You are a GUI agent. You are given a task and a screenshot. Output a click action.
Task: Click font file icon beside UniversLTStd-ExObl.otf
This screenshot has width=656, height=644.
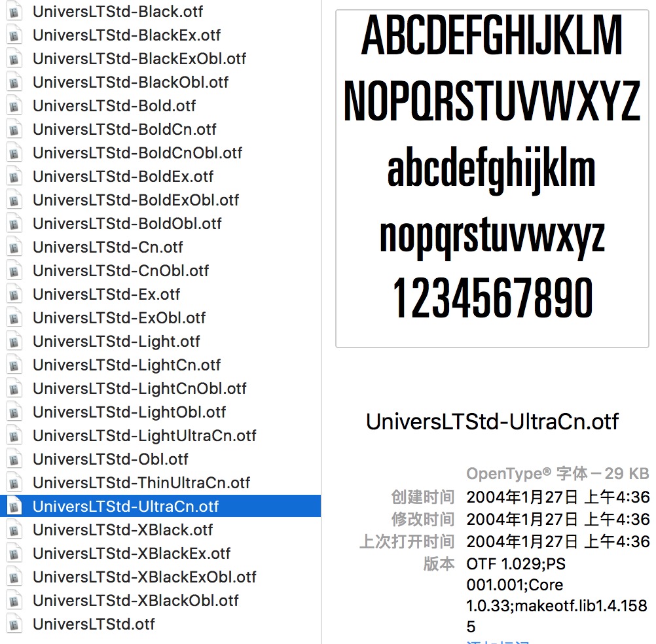pos(14,318)
